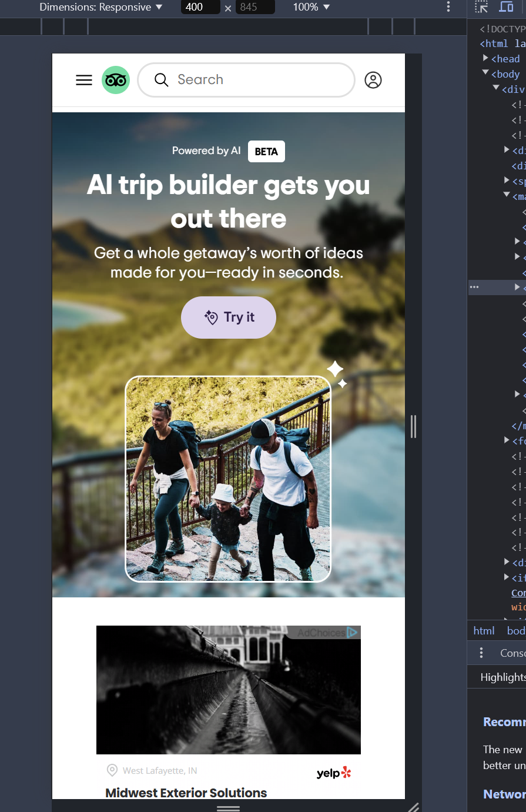
Task: Collapse the body element node
Action: pos(485,73)
